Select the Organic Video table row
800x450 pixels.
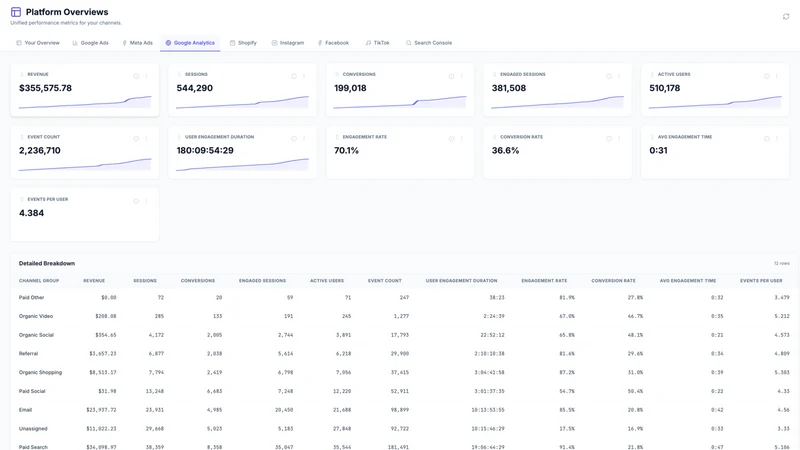tap(404, 316)
